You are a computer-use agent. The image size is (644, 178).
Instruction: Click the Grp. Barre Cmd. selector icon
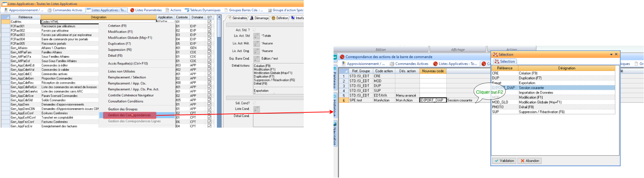pyautogui.click(x=257, y=59)
